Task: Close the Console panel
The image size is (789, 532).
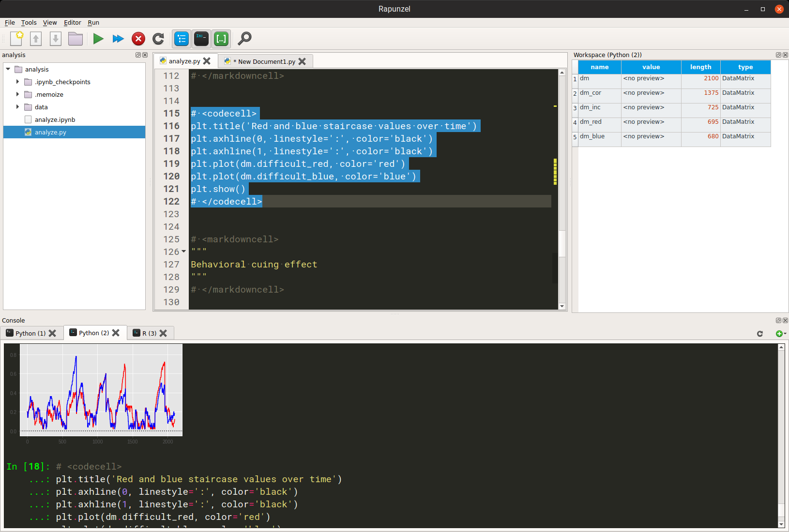Action: coord(785,321)
